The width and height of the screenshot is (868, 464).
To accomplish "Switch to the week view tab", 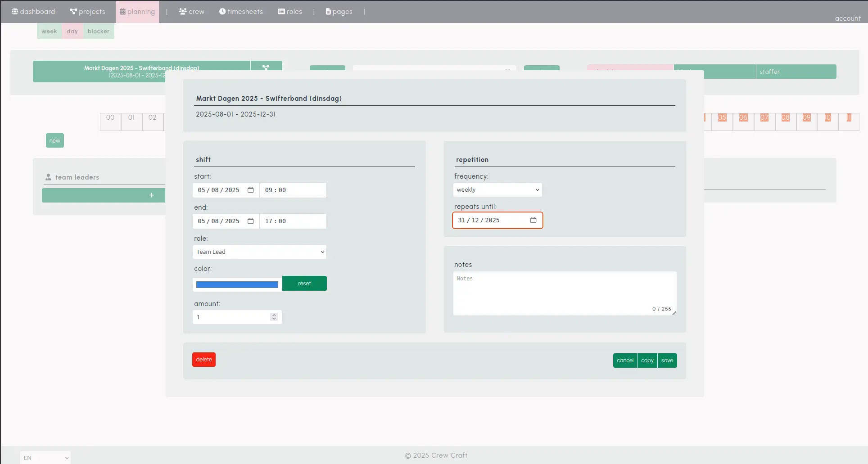I will point(49,31).
